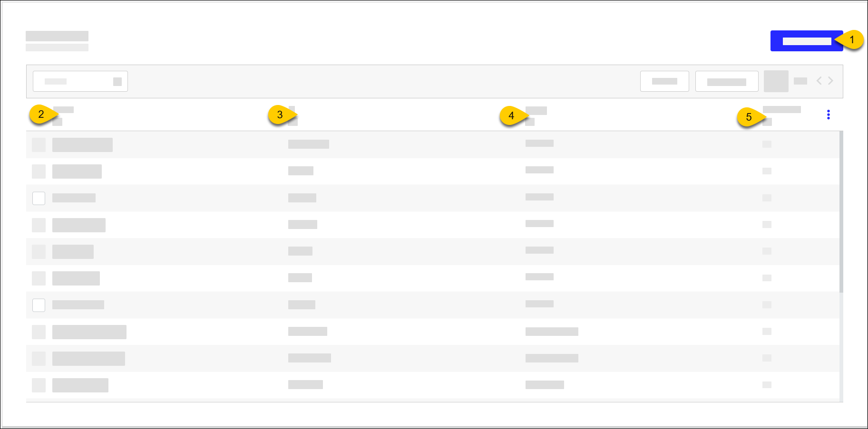Click the arrow square inside the filter dropdown

point(117,82)
